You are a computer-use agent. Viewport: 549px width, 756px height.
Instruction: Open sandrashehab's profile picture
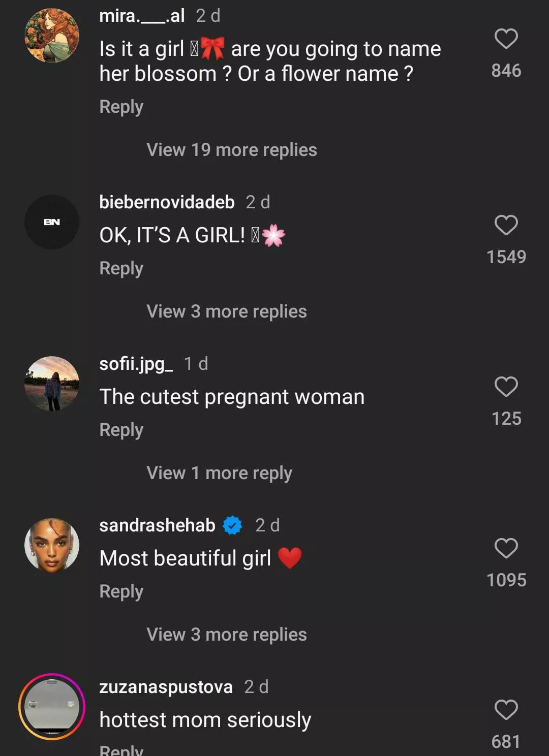[52, 545]
